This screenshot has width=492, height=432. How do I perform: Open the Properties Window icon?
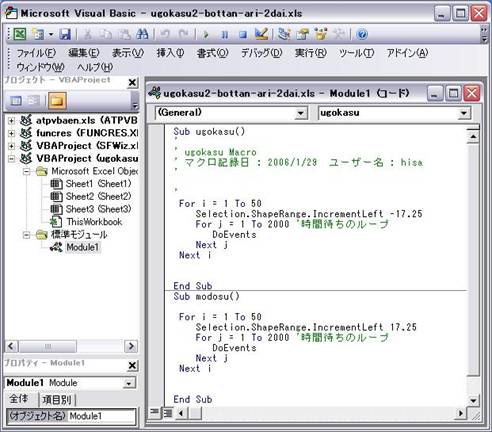point(303,34)
